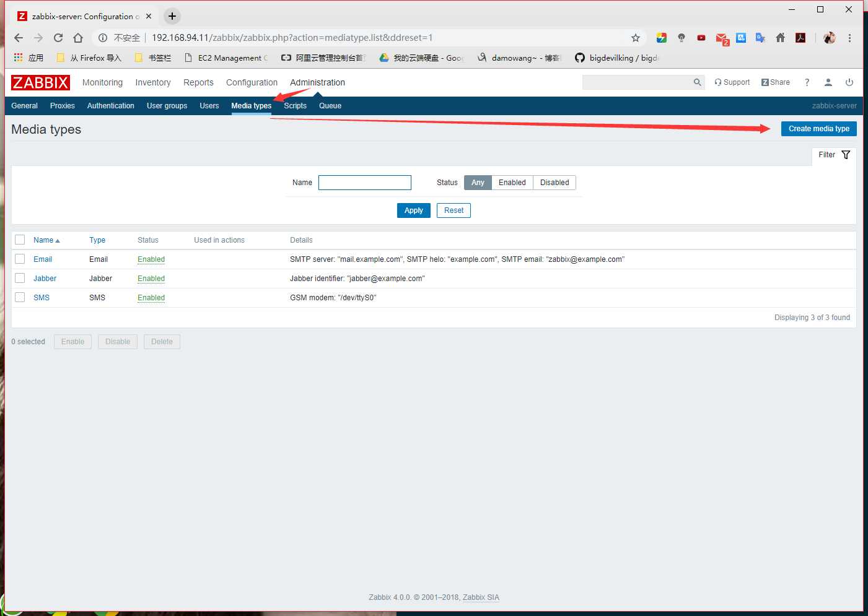Toggle the filter funnel icon
The height and width of the screenshot is (616, 868).
pos(846,155)
